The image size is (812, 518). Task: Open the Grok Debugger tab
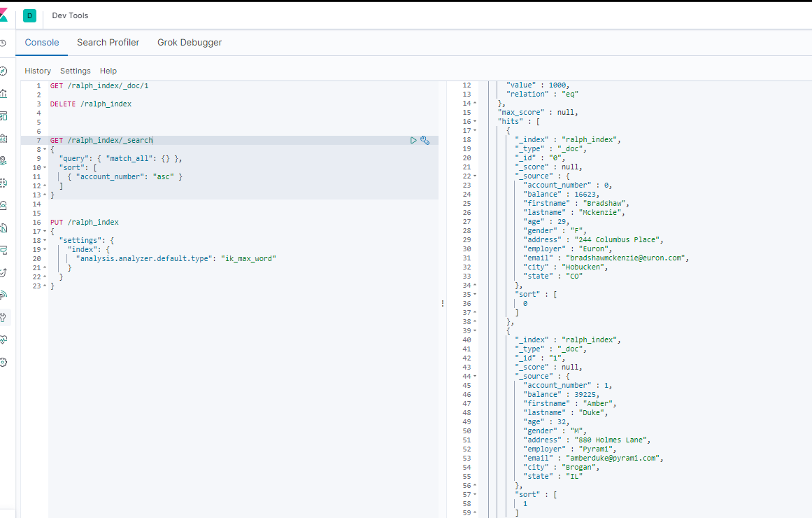190,43
